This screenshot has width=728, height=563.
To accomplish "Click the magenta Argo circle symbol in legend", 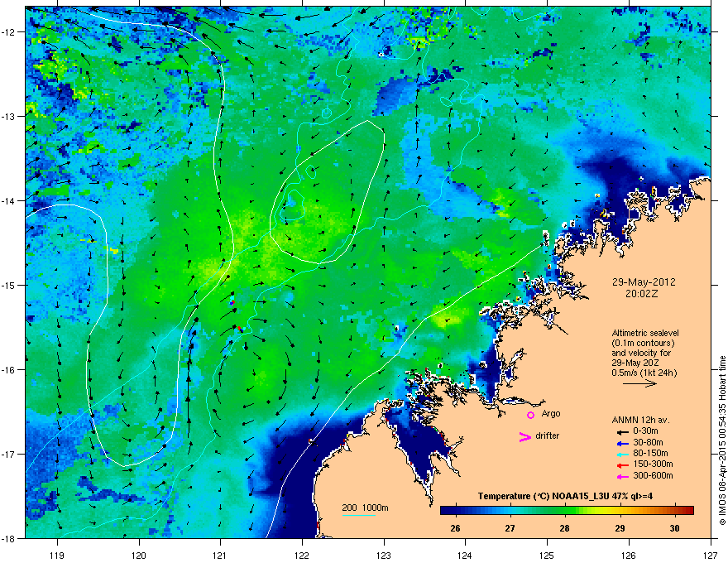I will tap(530, 415).
